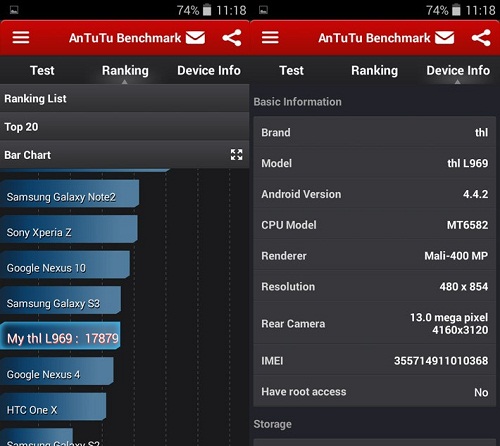Select Ranking tab in left screen

pos(125,70)
